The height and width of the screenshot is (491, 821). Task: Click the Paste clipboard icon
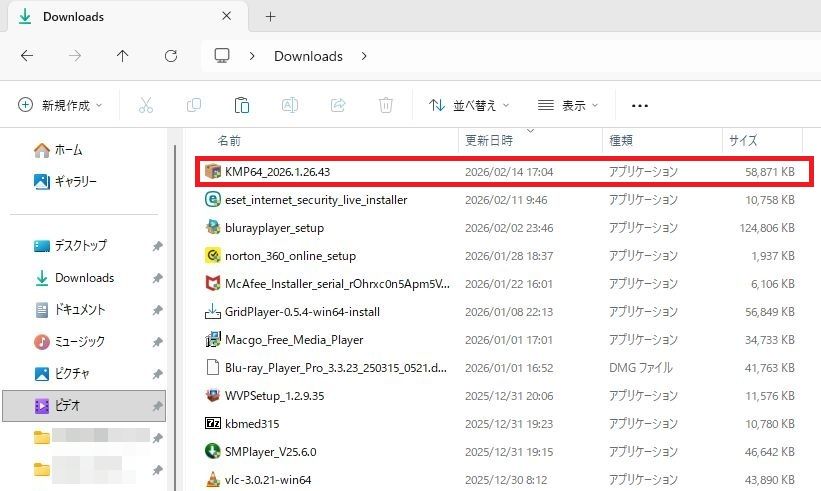[241, 105]
